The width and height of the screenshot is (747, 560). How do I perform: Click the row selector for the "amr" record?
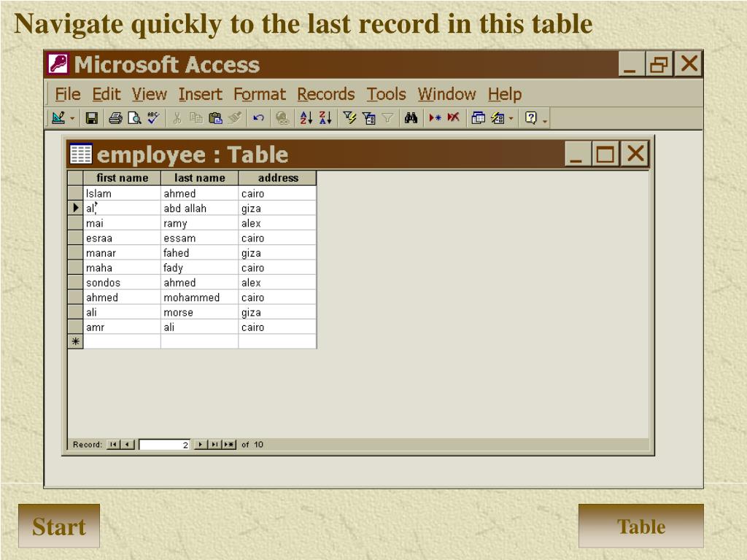75,327
